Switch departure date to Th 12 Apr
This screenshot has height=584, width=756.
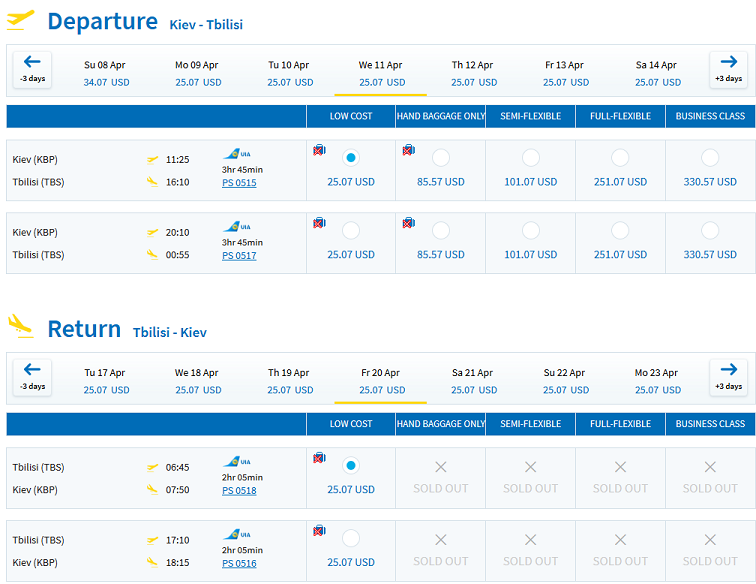coord(473,73)
